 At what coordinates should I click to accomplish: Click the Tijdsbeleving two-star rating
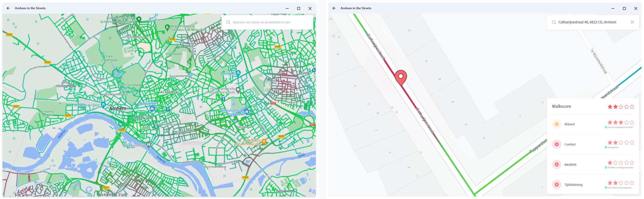coord(621,183)
